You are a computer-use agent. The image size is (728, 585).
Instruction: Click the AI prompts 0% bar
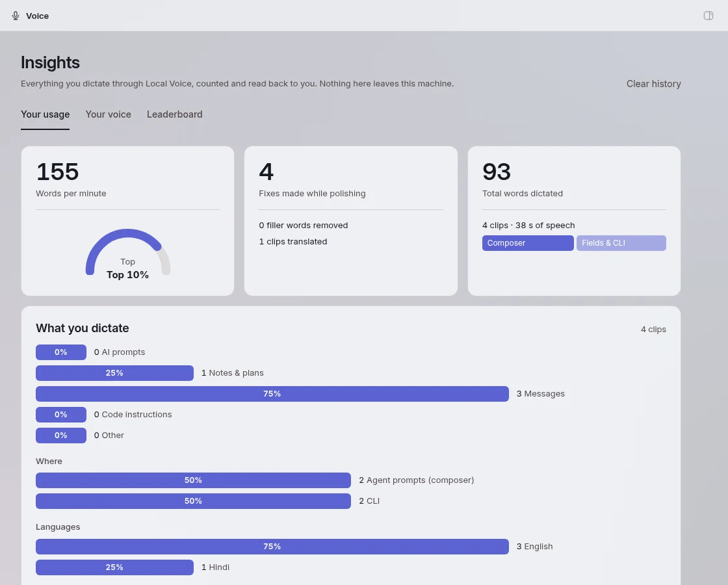[61, 352]
